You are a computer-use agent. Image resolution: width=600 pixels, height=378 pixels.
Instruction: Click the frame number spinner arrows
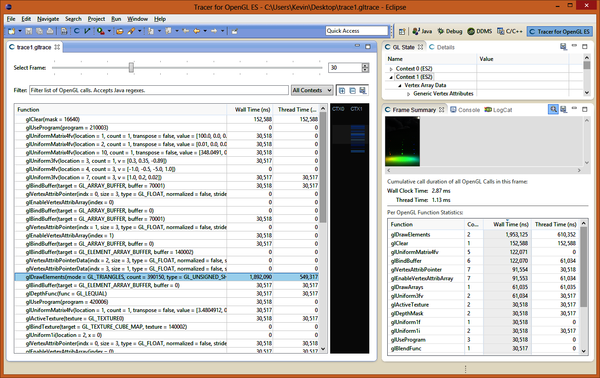(x=365, y=68)
